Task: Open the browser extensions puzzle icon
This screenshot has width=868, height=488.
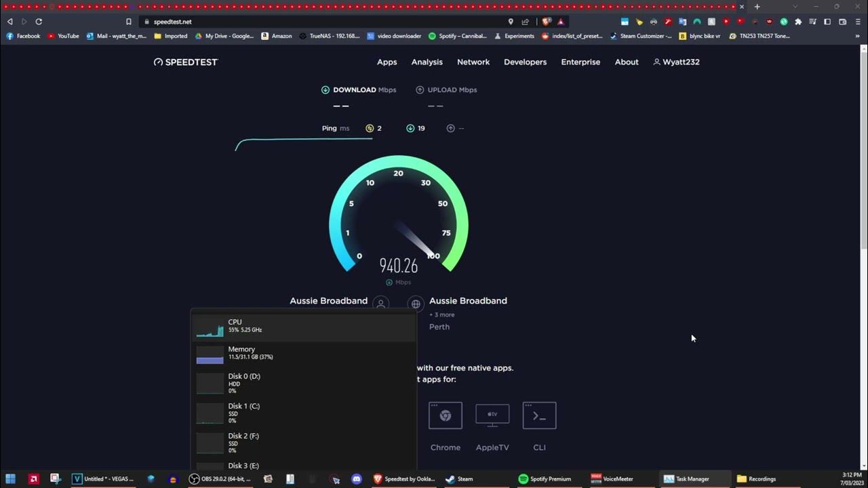Action: coord(798,22)
